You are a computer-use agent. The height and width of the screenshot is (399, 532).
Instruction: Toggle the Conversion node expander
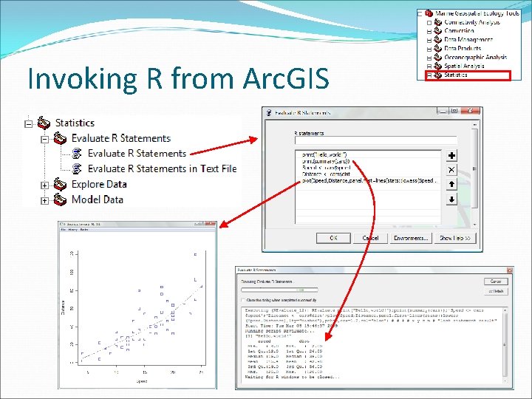[429, 32]
